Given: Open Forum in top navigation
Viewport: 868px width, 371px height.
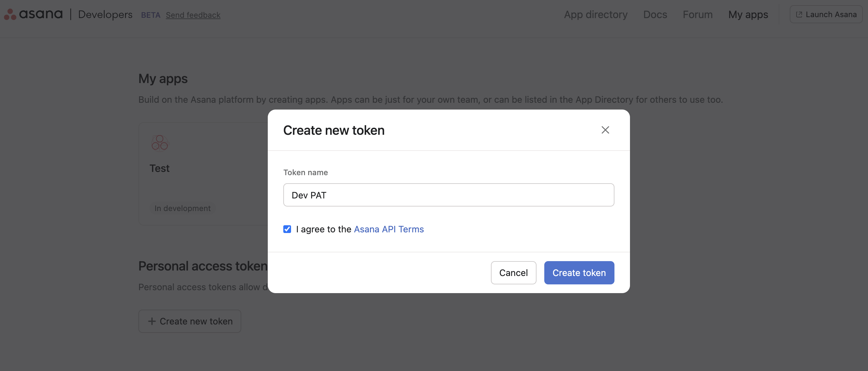Looking at the screenshot, I should (x=698, y=15).
